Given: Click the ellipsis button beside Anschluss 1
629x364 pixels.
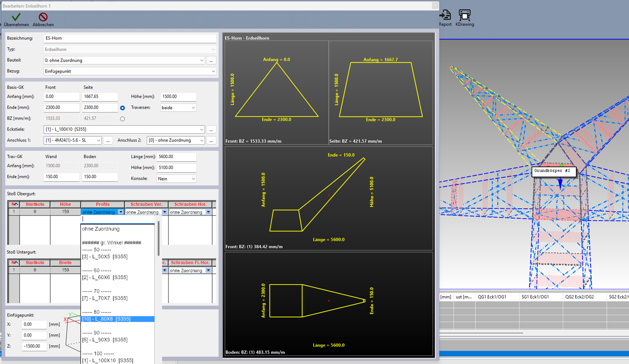Looking at the screenshot, I should [x=108, y=140].
